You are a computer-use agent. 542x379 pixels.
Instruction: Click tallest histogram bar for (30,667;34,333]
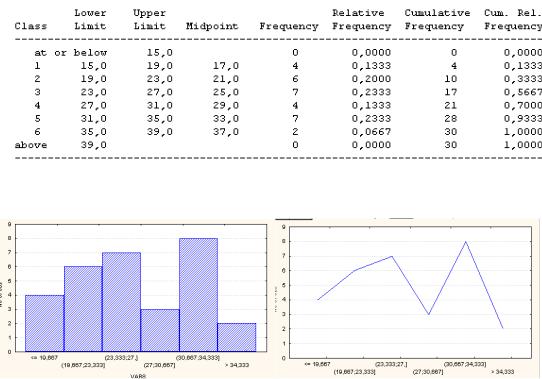click(198, 295)
